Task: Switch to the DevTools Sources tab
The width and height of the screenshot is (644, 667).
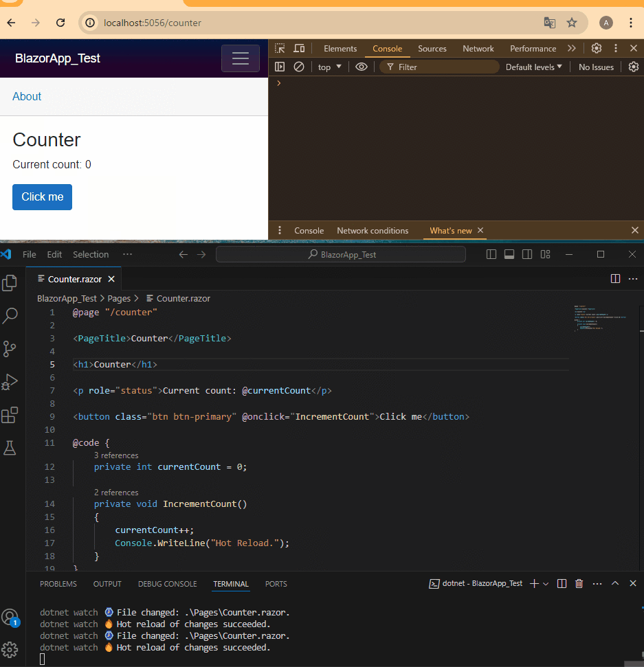Action: point(432,49)
